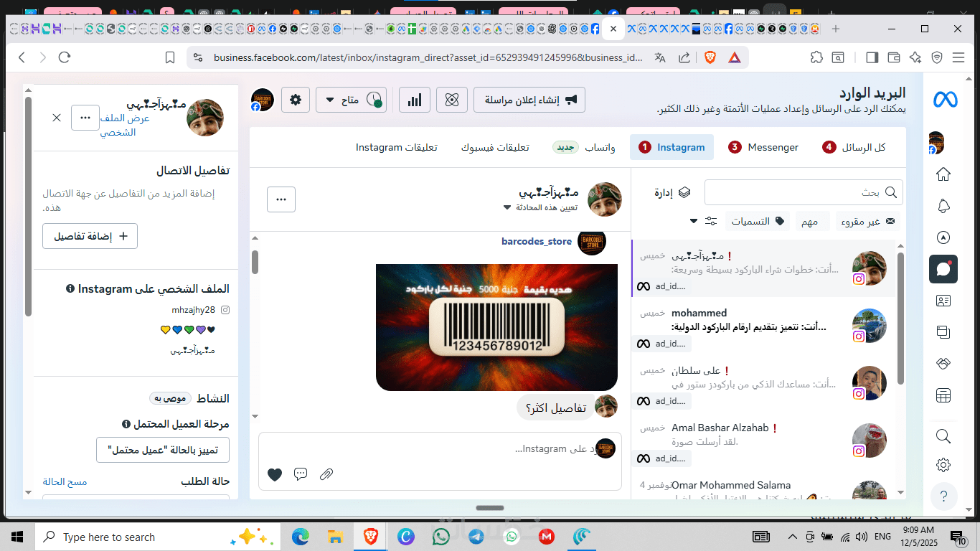Click Brave Shields lion icon
The width and height of the screenshot is (980, 551).
pos(710,57)
